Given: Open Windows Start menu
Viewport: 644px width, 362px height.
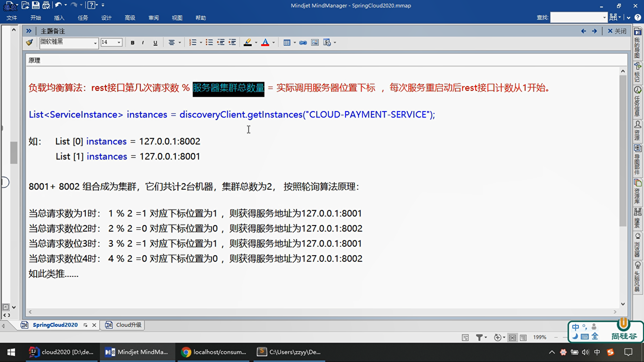Looking at the screenshot, I should pyautogui.click(x=11, y=352).
